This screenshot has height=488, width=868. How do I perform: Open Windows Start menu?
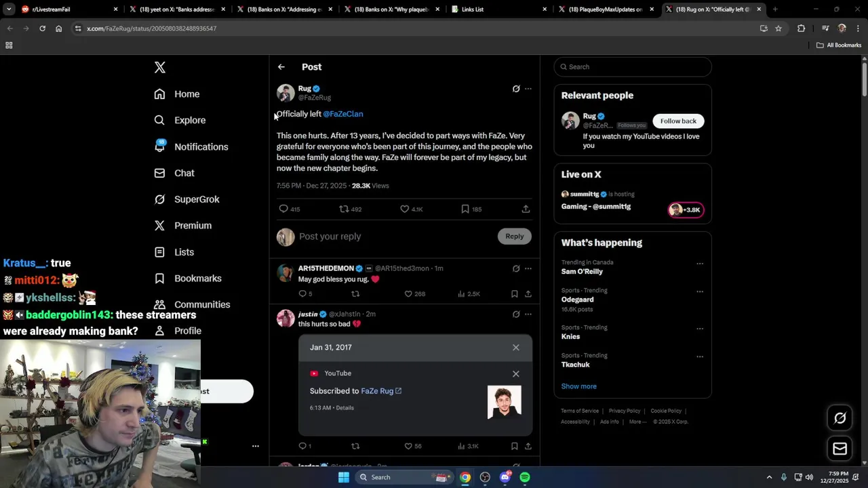(x=344, y=477)
